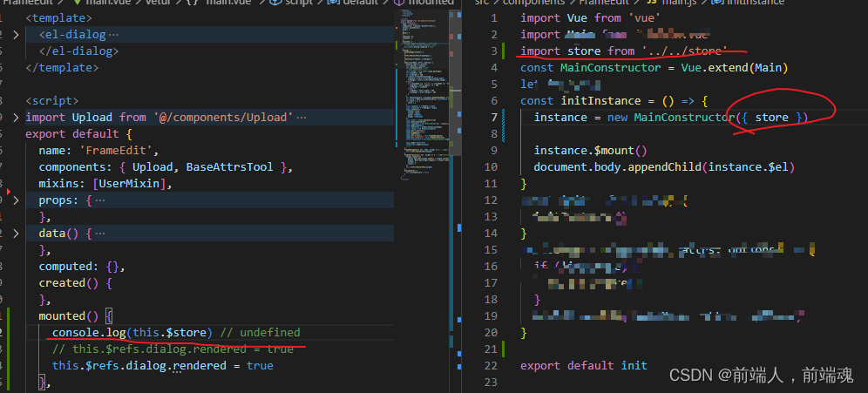
Task: Click the '../../store' import path
Action: pyautogui.click(x=685, y=51)
